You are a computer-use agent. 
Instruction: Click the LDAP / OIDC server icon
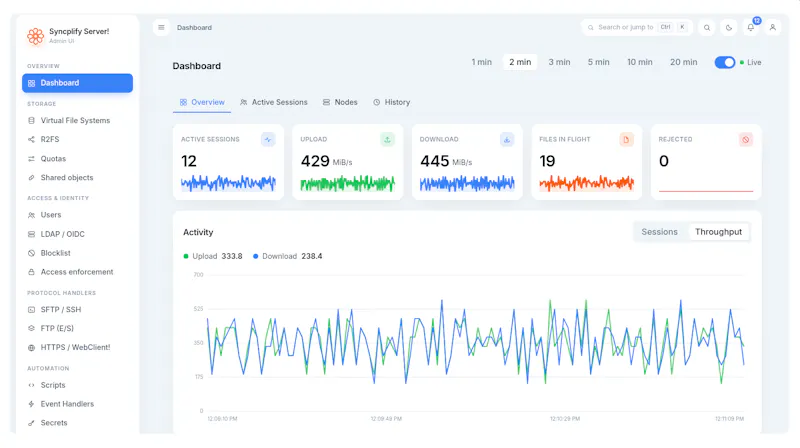31,234
